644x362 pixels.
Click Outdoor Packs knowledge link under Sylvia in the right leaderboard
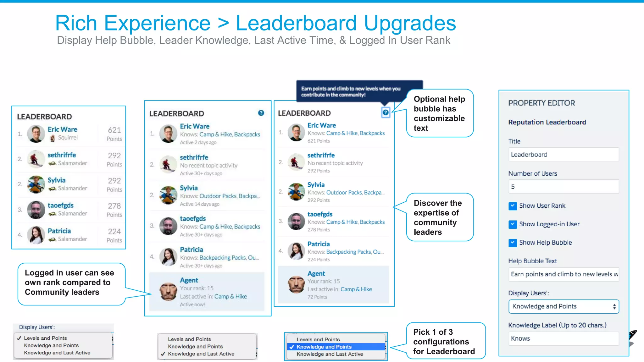coord(344,193)
